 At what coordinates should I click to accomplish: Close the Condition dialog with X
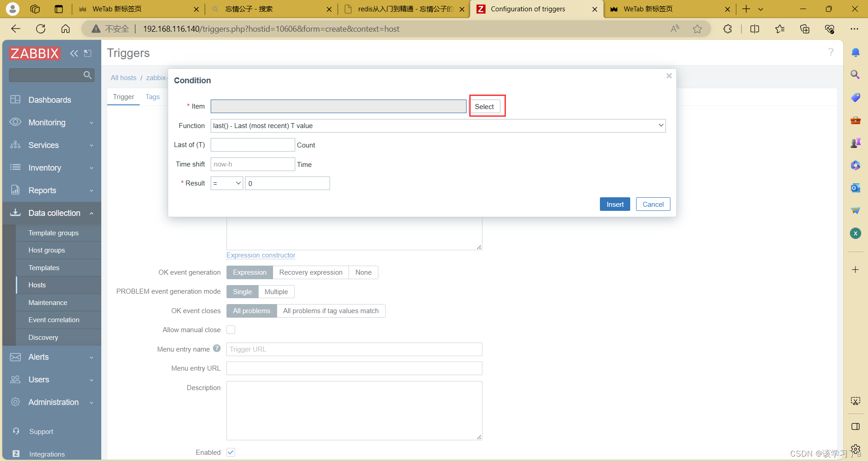coord(669,76)
